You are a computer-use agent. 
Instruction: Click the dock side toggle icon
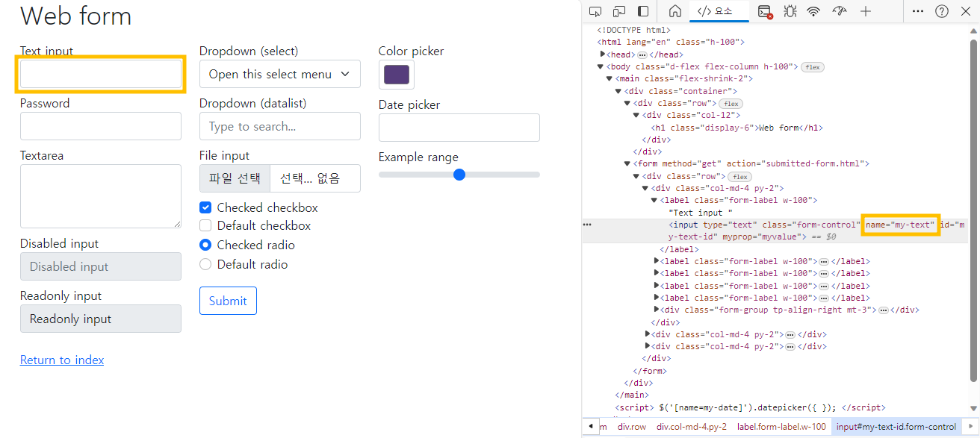(643, 11)
